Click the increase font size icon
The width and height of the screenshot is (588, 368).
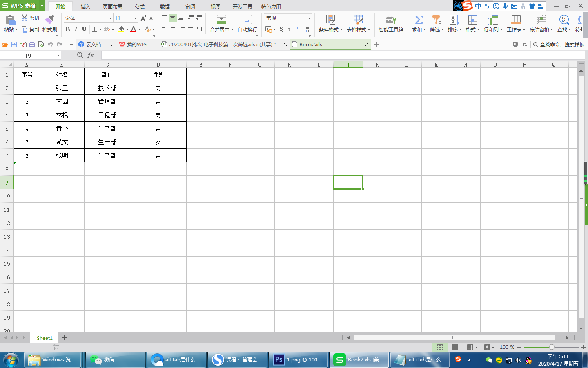(x=143, y=18)
